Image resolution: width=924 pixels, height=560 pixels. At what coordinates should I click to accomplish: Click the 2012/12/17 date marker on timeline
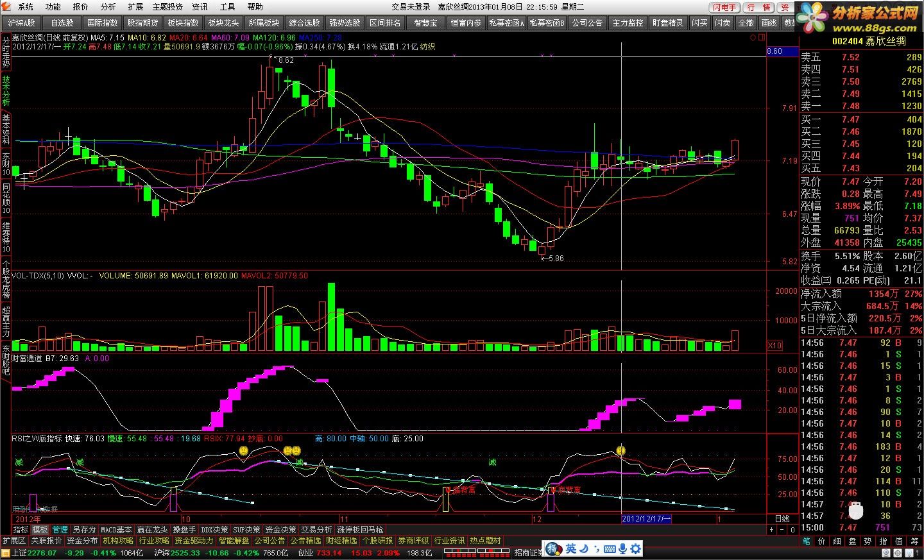tap(646, 518)
